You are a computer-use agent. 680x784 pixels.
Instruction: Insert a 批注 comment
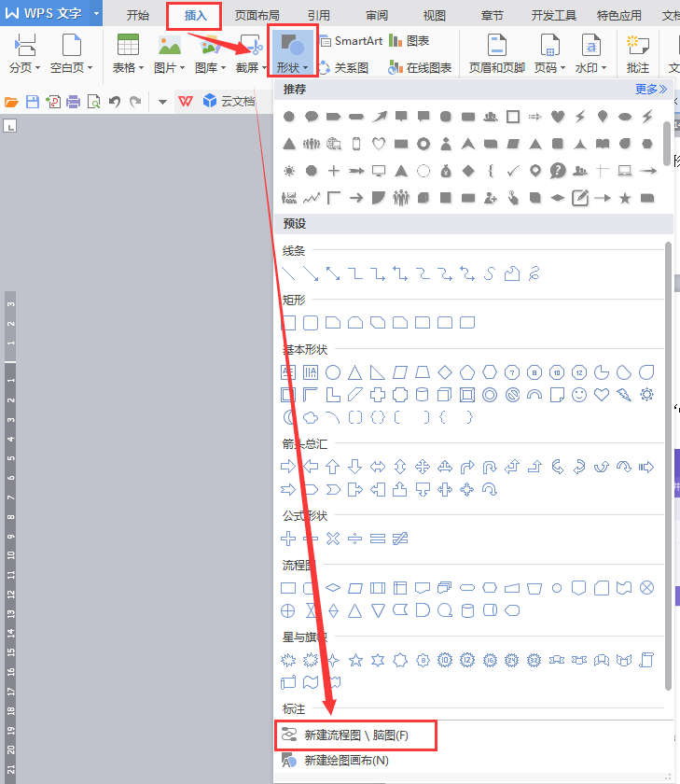pos(638,52)
